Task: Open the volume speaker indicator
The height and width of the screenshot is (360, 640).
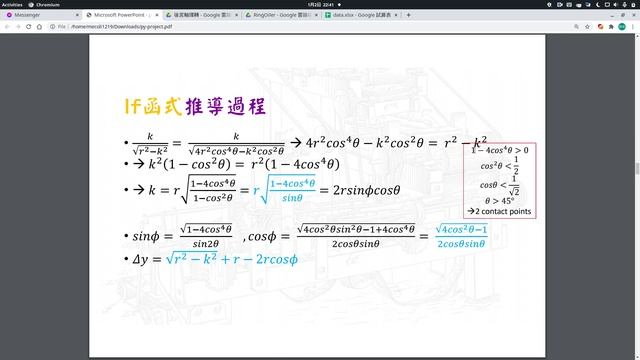Action: pos(616,4)
